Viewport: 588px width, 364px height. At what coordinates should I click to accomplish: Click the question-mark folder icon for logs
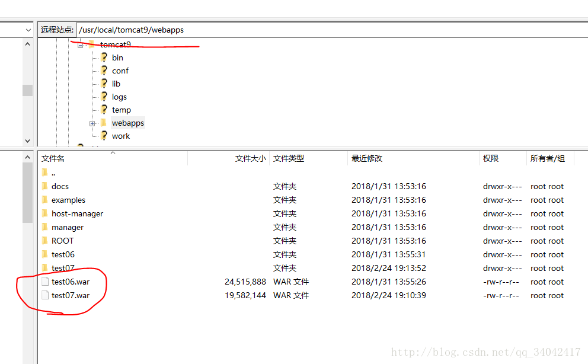click(104, 97)
